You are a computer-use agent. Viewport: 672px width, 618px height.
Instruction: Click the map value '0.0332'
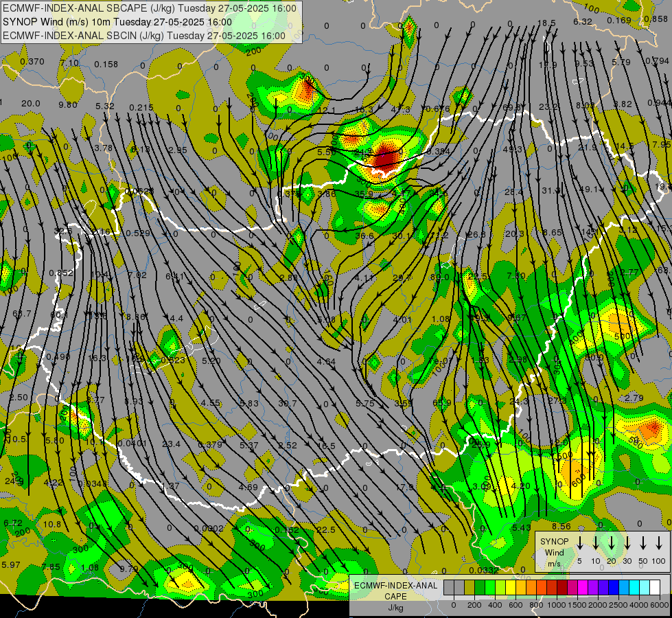click(x=484, y=571)
